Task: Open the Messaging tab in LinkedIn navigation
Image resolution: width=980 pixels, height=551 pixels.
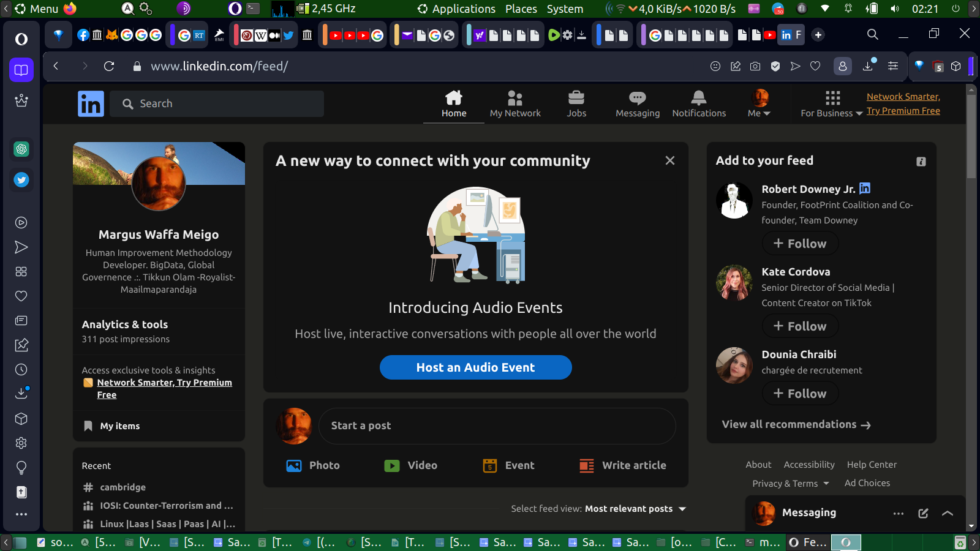Action: tap(638, 104)
